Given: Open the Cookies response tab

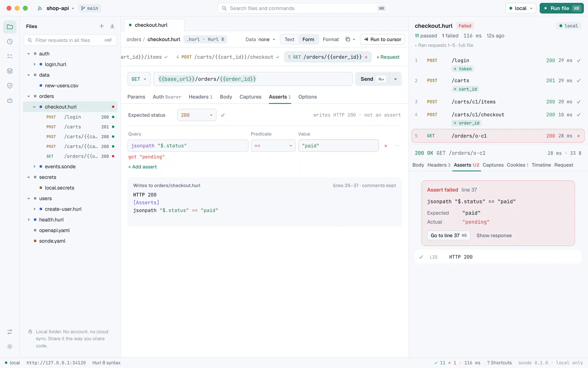Looking at the screenshot, I should pyautogui.click(x=518, y=165).
